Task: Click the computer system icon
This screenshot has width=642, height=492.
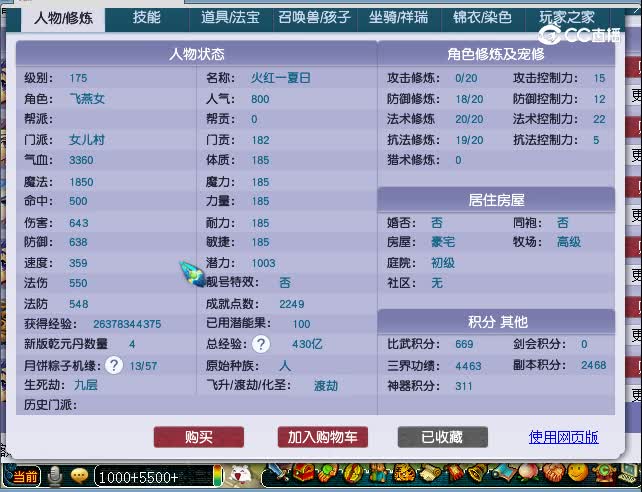Action: (x=628, y=474)
